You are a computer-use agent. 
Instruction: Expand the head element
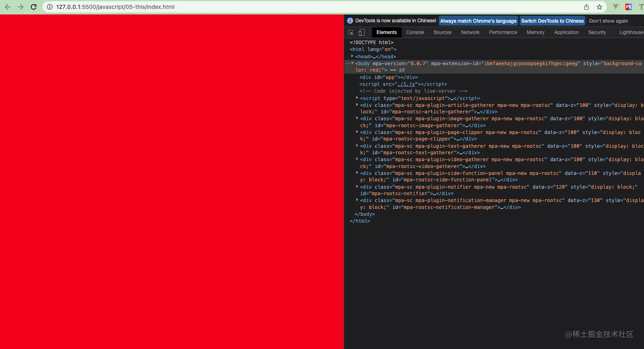pos(352,56)
